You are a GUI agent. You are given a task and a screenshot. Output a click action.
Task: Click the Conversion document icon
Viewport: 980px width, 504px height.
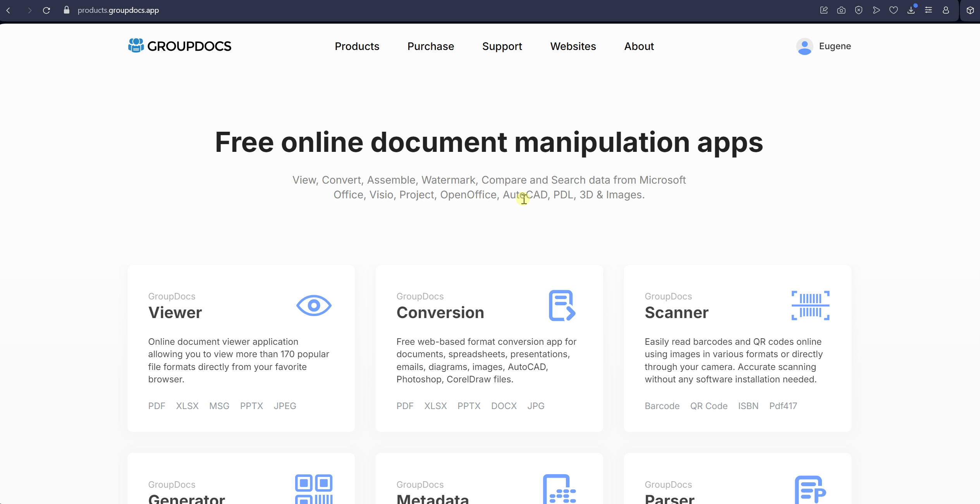coord(562,305)
